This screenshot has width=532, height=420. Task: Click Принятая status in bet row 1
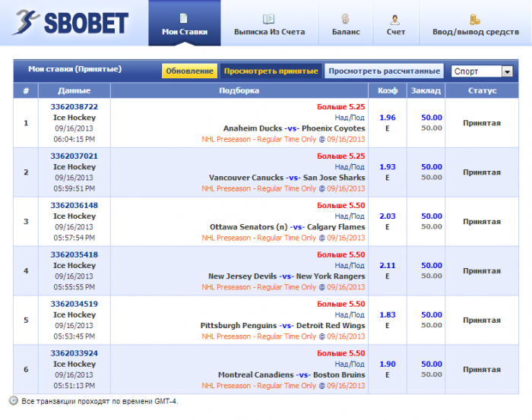[x=482, y=123]
